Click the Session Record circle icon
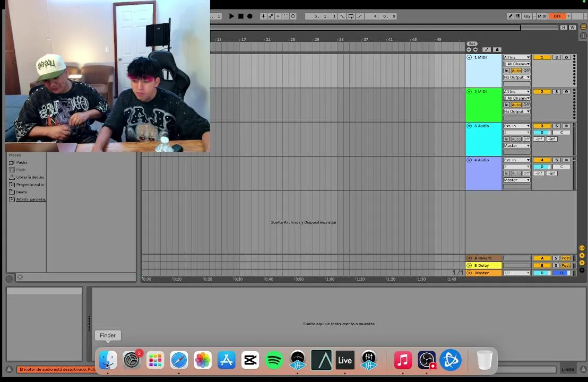The width and height of the screenshot is (588, 382). click(x=293, y=16)
